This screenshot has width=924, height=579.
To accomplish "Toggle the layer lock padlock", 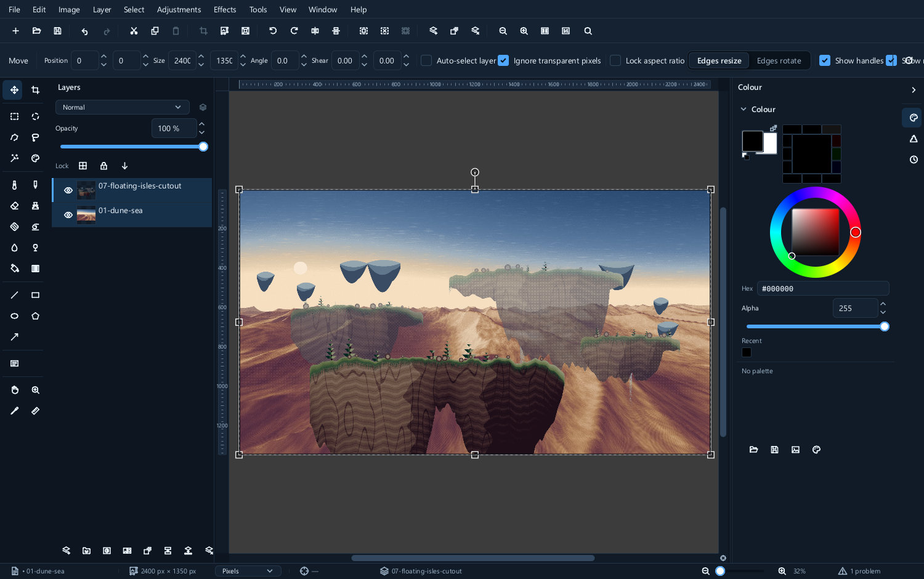I will pos(103,166).
